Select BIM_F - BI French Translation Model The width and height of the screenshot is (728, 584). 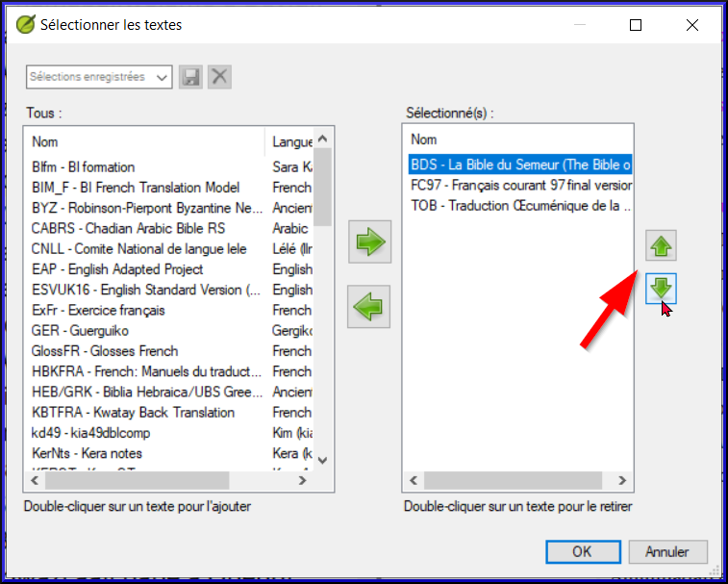[x=136, y=188]
